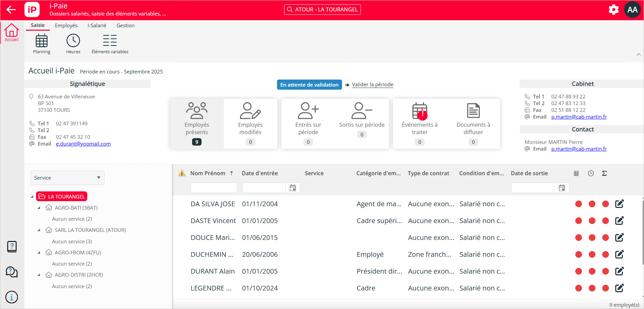Edit the DA SILVA JOSE record
This screenshot has width=644, height=309.
619,204
